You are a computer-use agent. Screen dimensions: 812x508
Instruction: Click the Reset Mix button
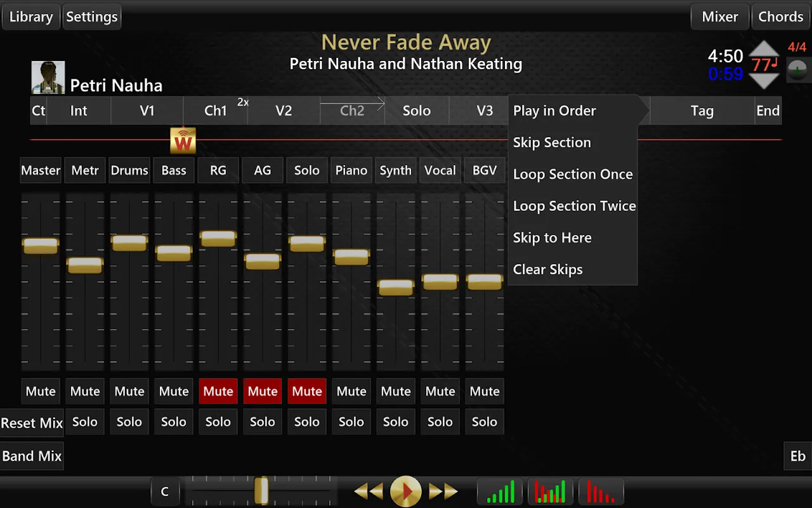point(32,423)
